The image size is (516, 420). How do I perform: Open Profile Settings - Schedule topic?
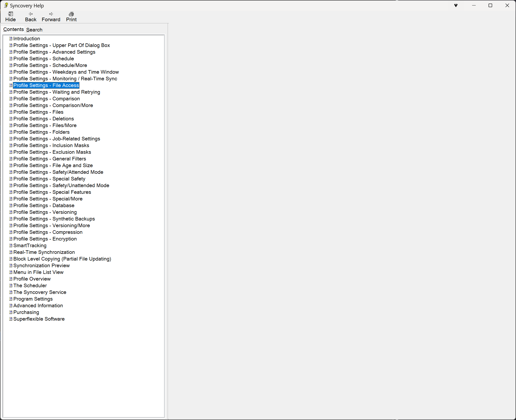(x=44, y=59)
